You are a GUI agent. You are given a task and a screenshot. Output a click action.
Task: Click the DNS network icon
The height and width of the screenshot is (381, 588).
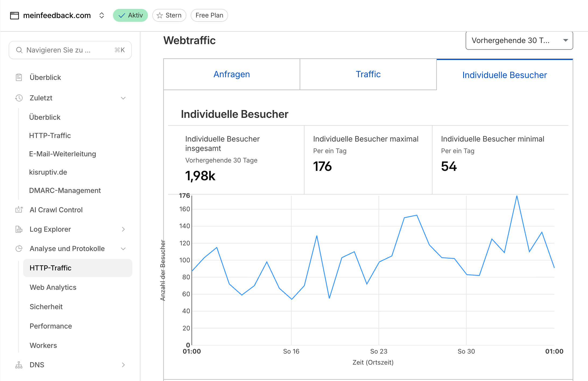pos(19,365)
